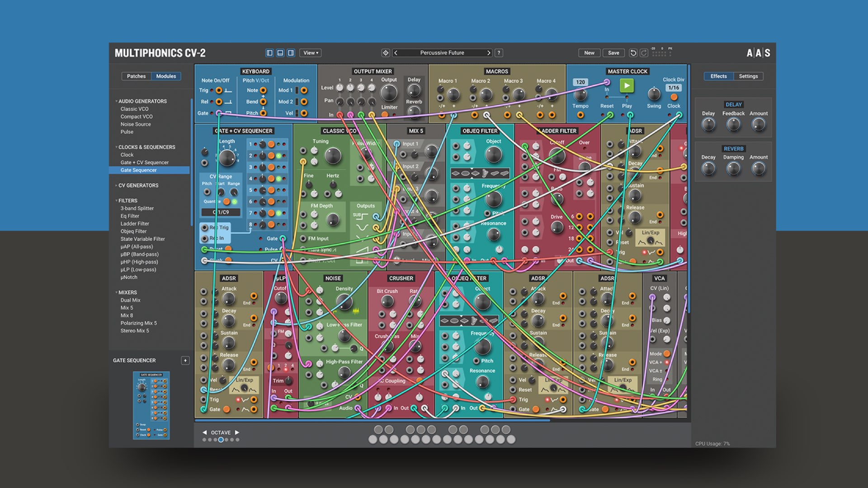Click the Save button
868x488 pixels.
[x=613, y=53]
